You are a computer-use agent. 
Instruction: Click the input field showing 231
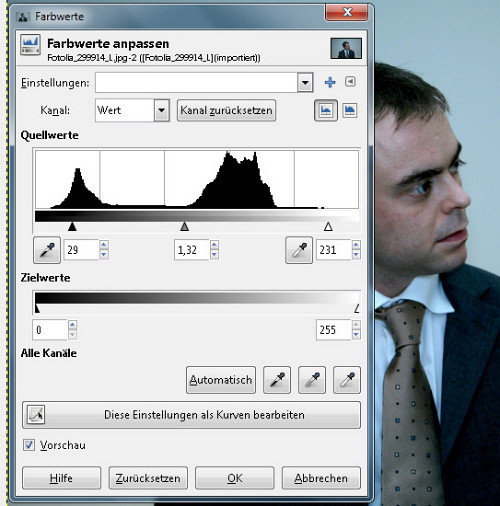(334, 250)
